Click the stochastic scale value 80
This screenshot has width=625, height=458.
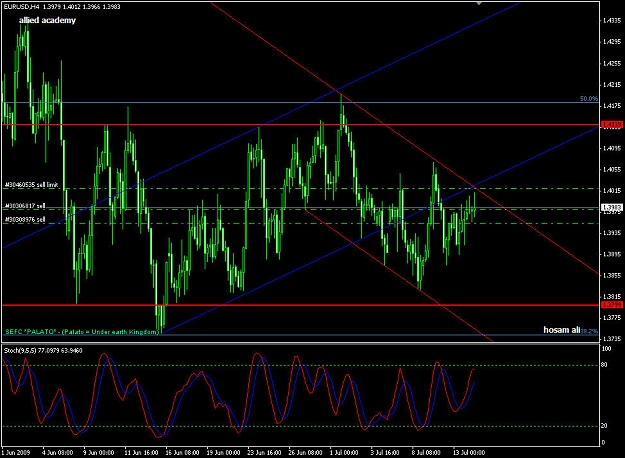604,365
